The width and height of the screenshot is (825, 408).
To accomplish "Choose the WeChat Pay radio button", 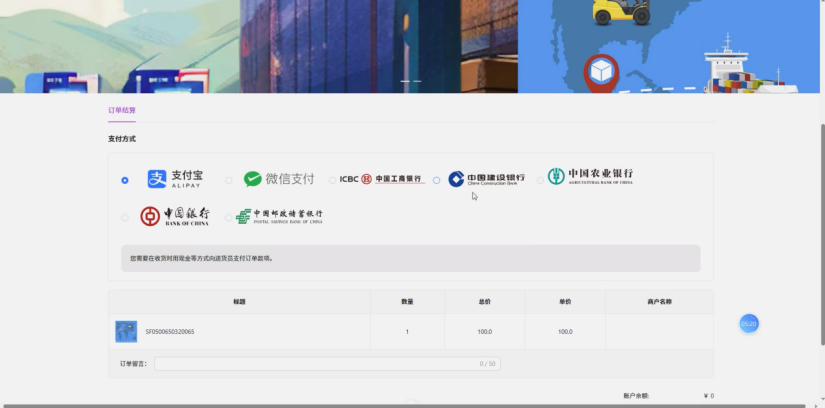I will [228, 180].
